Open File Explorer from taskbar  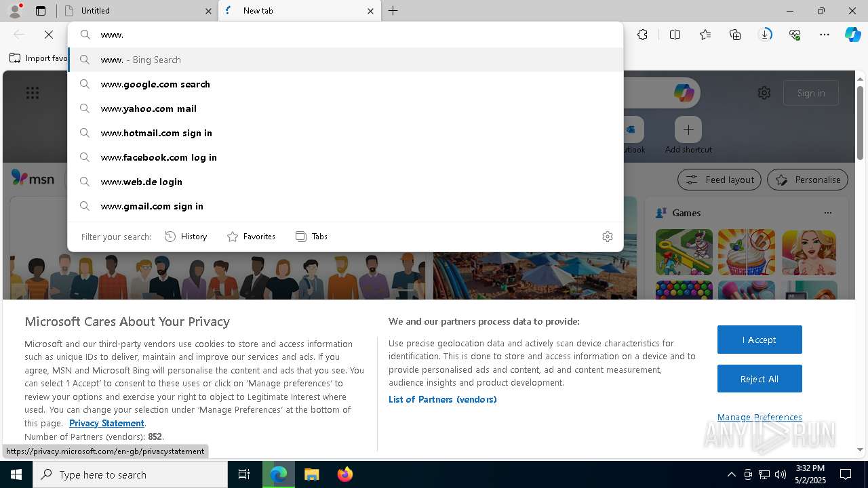(x=311, y=474)
